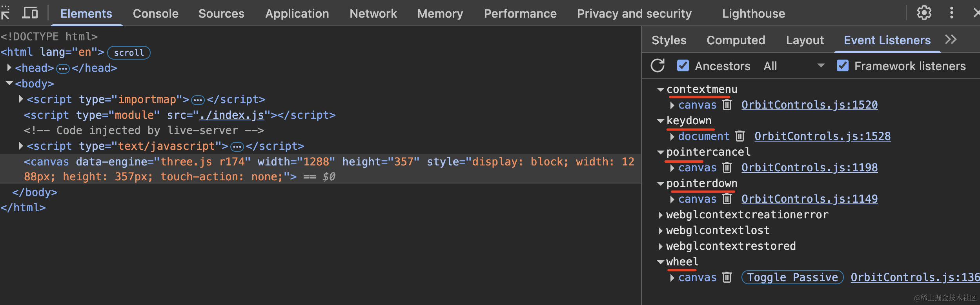Expand importmap script content ellipsis
The width and height of the screenshot is (980, 305).
tap(198, 100)
